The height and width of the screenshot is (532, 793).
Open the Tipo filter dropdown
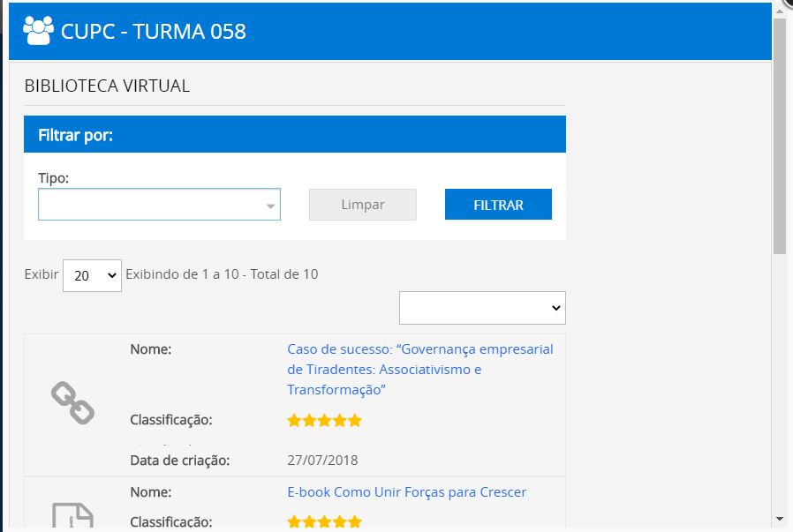159,205
